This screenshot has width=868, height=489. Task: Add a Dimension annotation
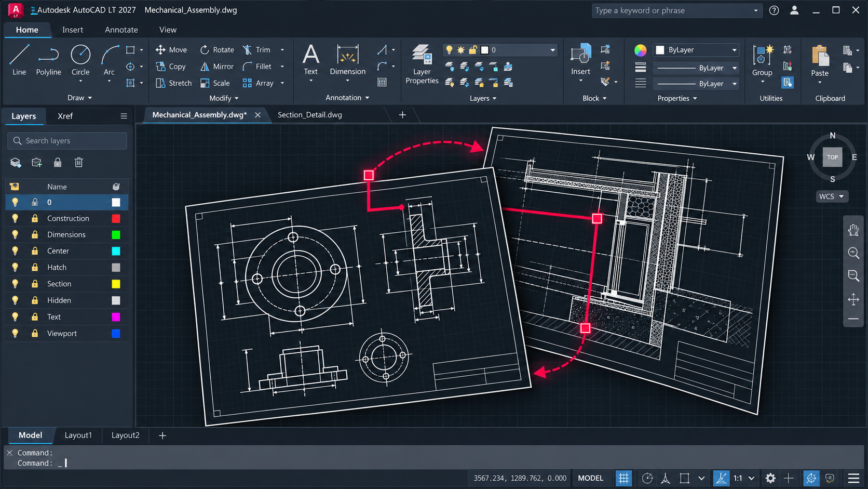[x=348, y=60]
